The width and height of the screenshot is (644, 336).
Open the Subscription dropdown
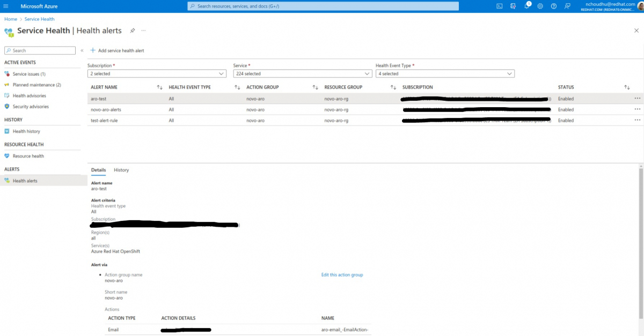[x=156, y=73]
